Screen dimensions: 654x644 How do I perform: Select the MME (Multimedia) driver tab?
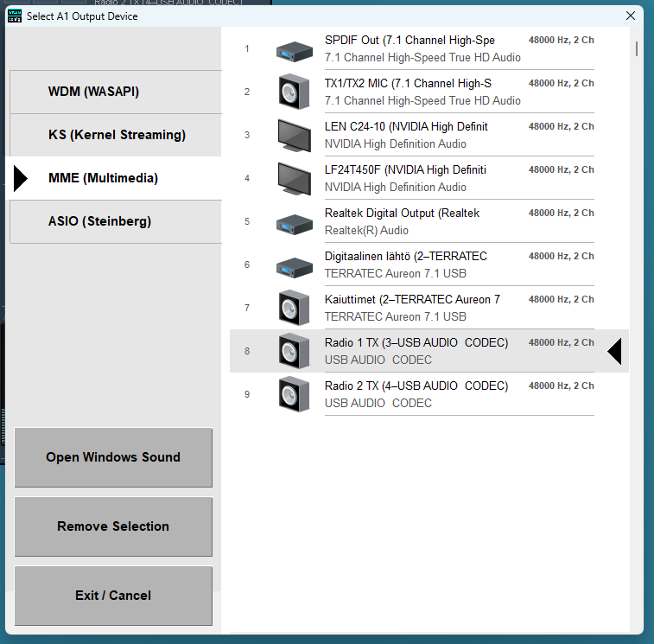[113, 178]
